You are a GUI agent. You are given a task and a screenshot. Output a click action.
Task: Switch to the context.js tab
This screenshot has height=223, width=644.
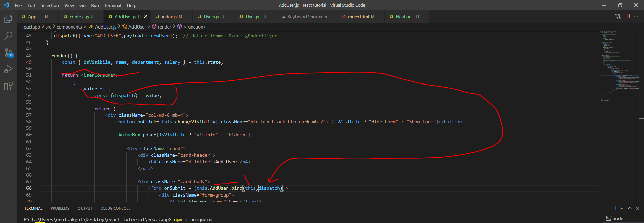click(79, 17)
